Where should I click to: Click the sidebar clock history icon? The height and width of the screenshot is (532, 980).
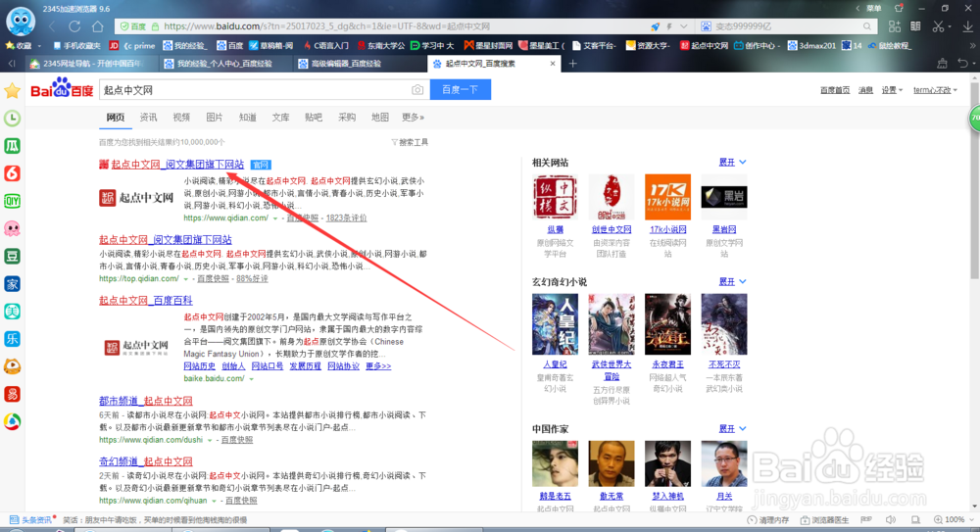coord(12,119)
